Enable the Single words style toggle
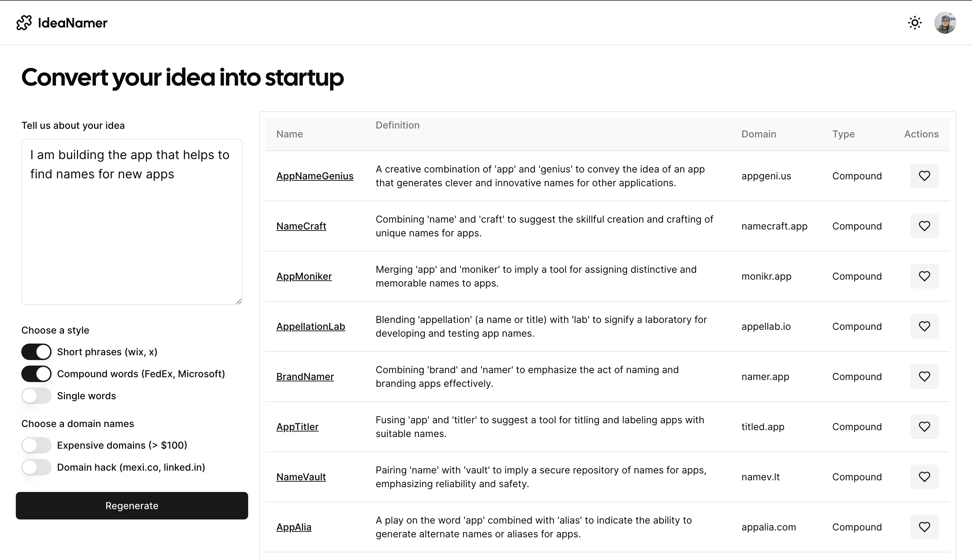The width and height of the screenshot is (972, 560). pos(36,395)
